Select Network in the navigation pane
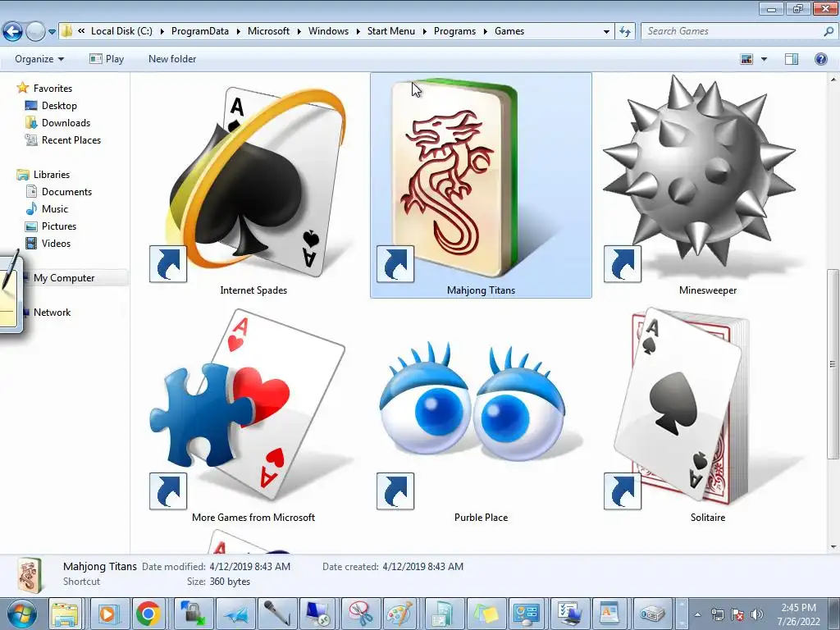 click(52, 312)
